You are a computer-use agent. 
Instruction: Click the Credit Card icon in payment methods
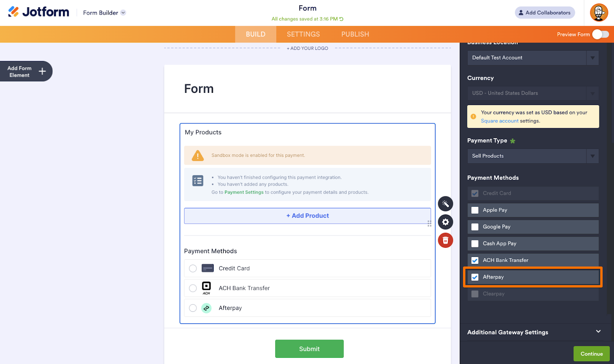pyautogui.click(x=208, y=268)
